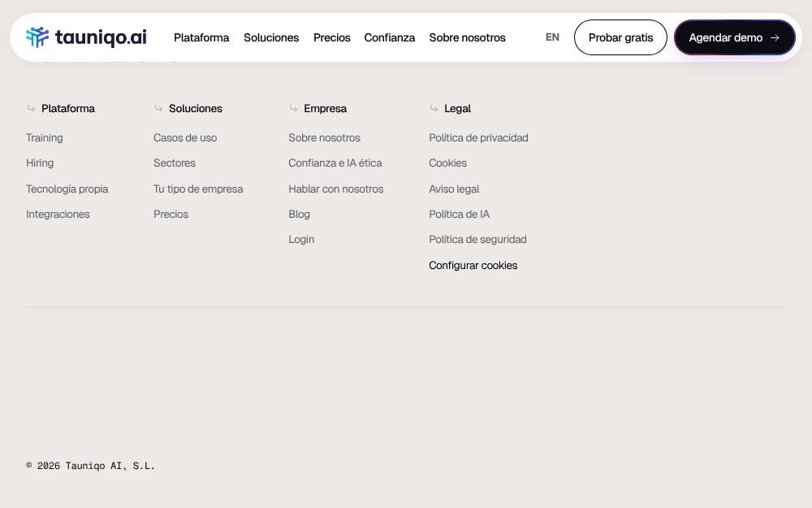Open Confianza e IA ética link

[x=335, y=163]
